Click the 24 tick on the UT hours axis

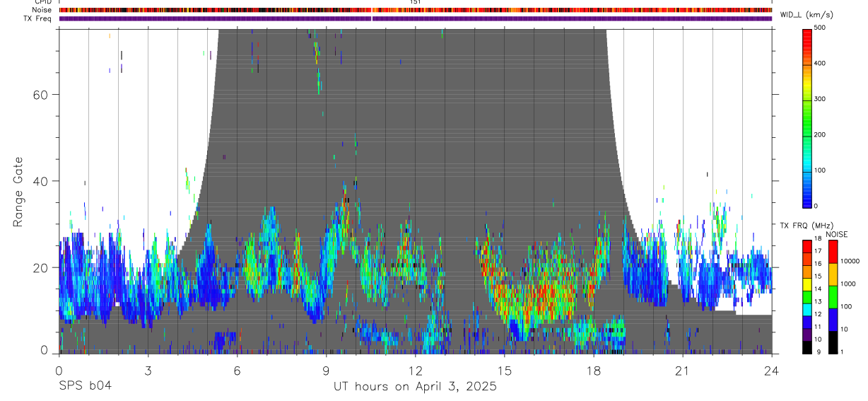[x=772, y=370]
